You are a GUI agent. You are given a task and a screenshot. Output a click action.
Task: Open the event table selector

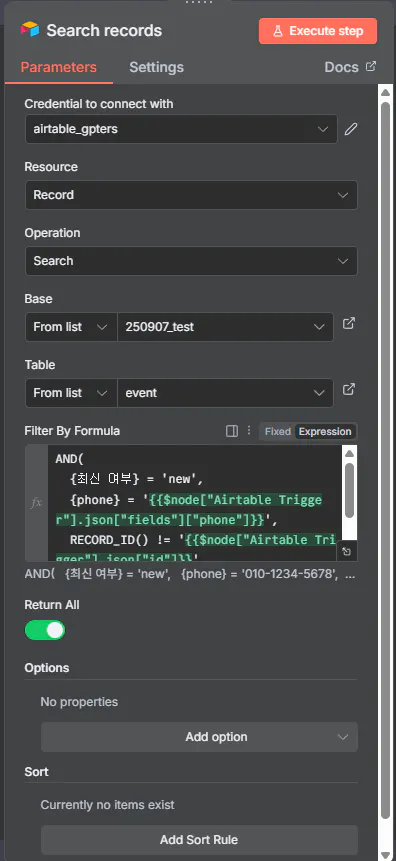(x=225, y=393)
